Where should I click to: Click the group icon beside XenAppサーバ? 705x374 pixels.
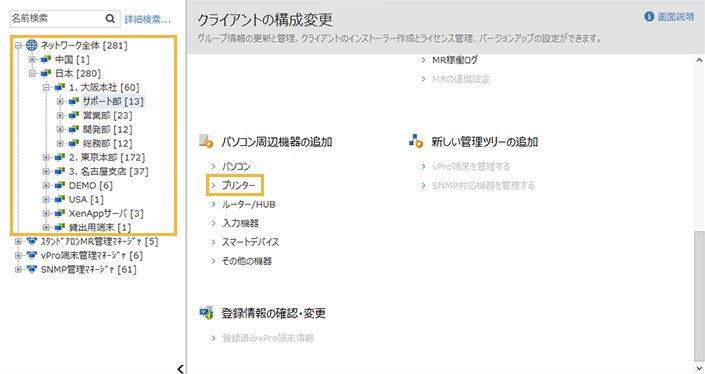(x=60, y=213)
